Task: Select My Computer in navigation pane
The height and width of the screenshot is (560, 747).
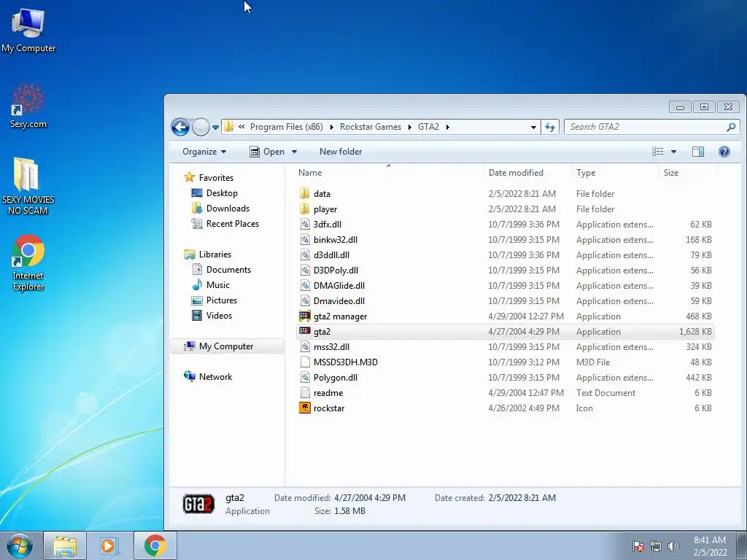Action: [x=227, y=346]
